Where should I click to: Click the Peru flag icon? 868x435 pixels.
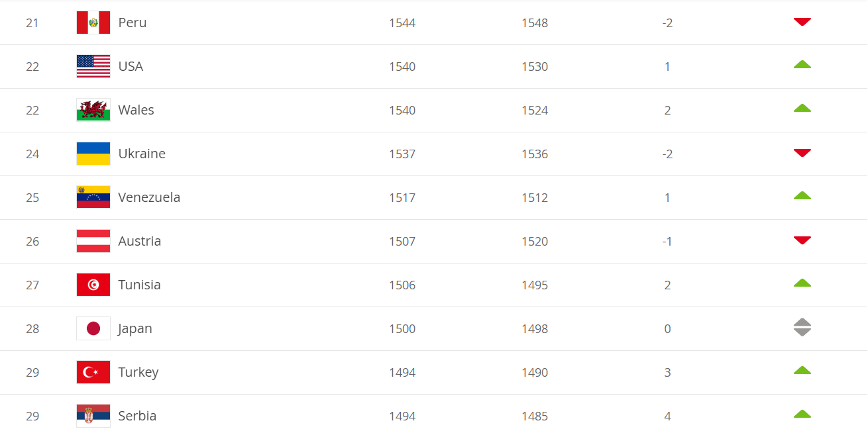point(93,23)
